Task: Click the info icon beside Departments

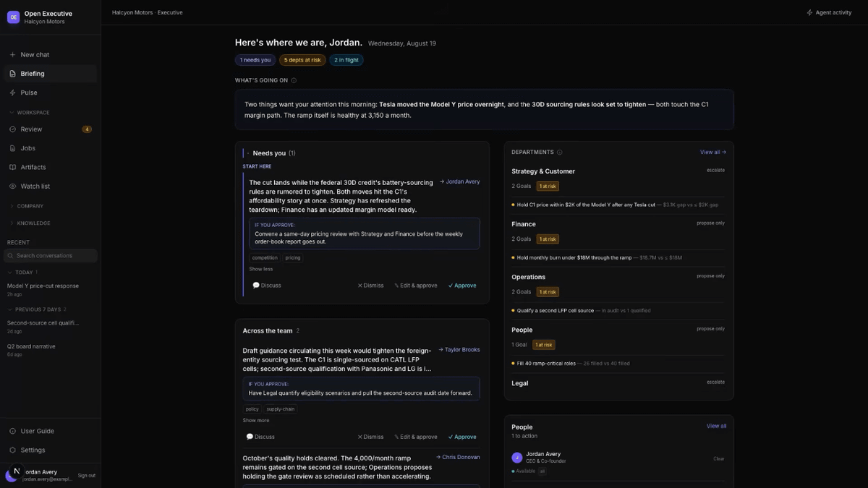Action: 560,153
